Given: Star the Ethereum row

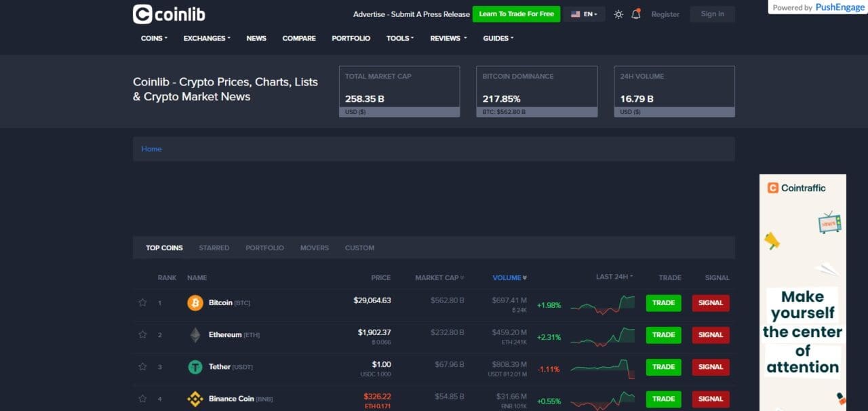Looking at the screenshot, I should pyautogui.click(x=142, y=334).
